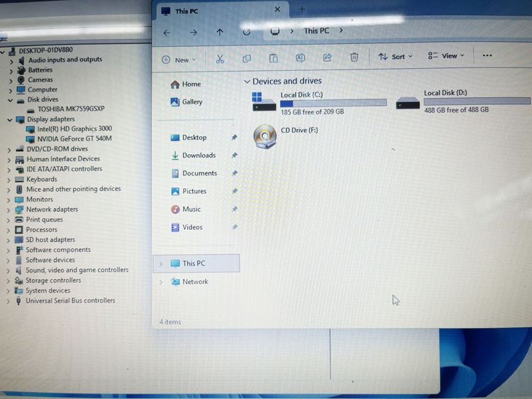Open Music in the navigation pane
Viewport: 532px width, 399px height.
tap(192, 209)
